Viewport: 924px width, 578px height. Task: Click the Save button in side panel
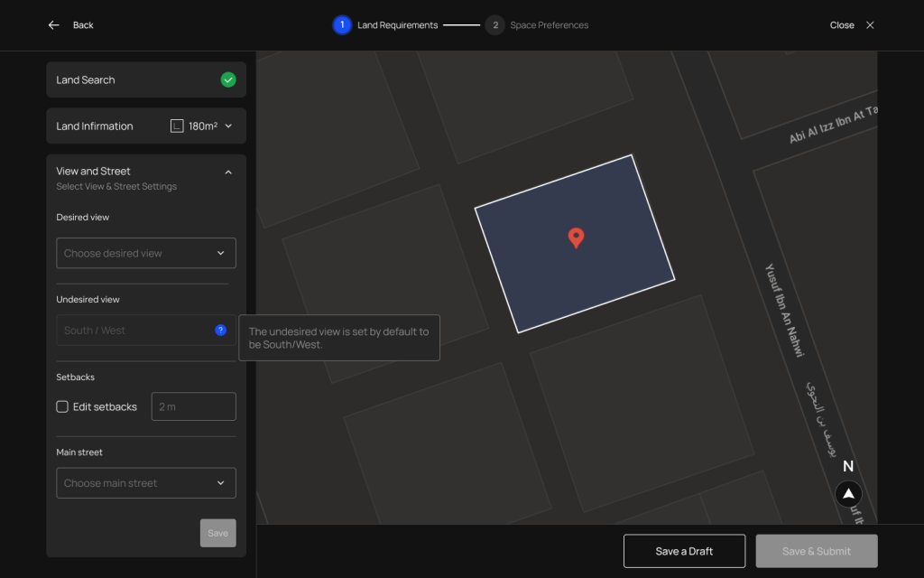[217, 533]
